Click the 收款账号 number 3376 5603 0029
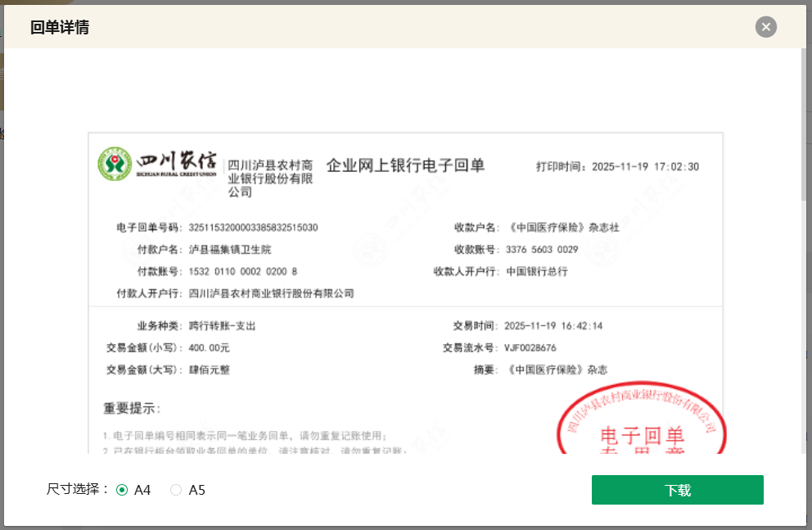 [x=542, y=250]
